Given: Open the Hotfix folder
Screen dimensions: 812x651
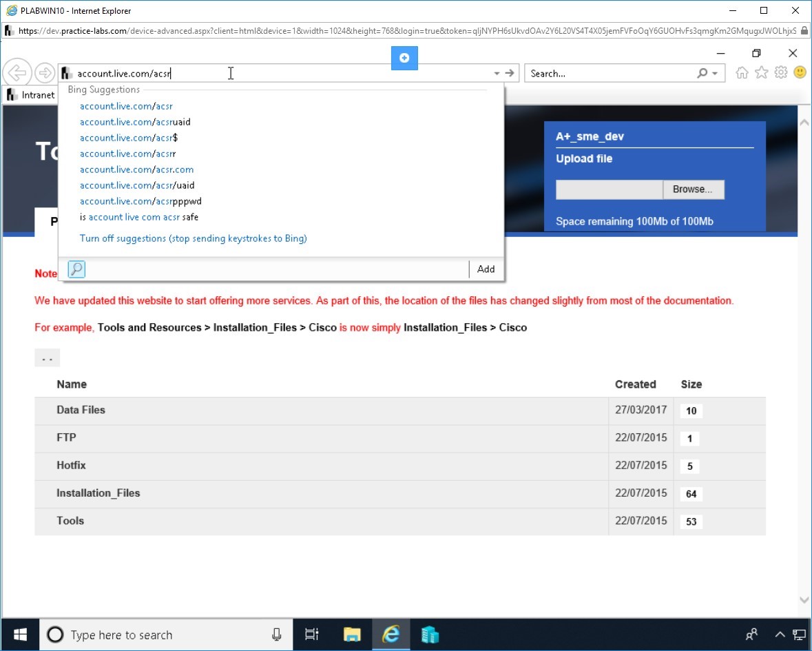Looking at the screenshot, I should 71,465.
